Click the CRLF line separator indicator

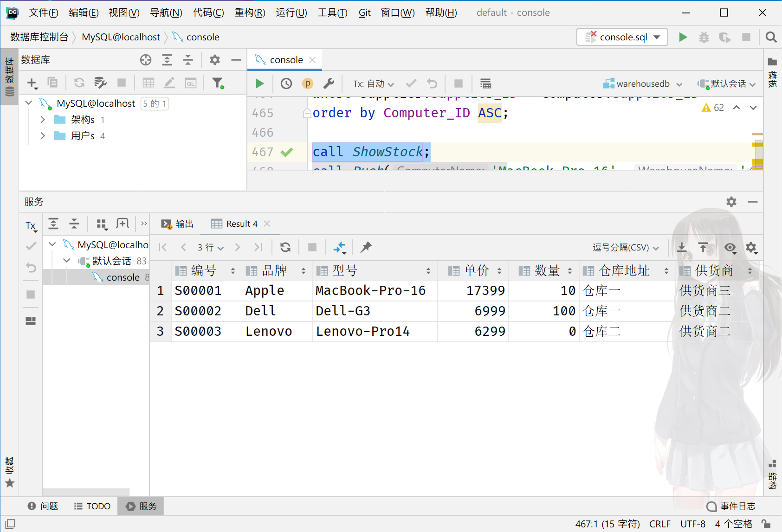pos(659,524)
